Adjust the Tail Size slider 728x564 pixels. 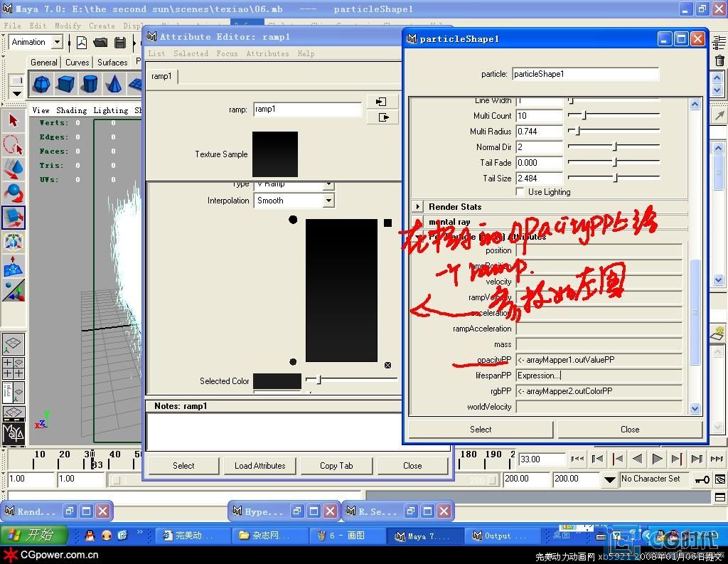pos(614,178)
